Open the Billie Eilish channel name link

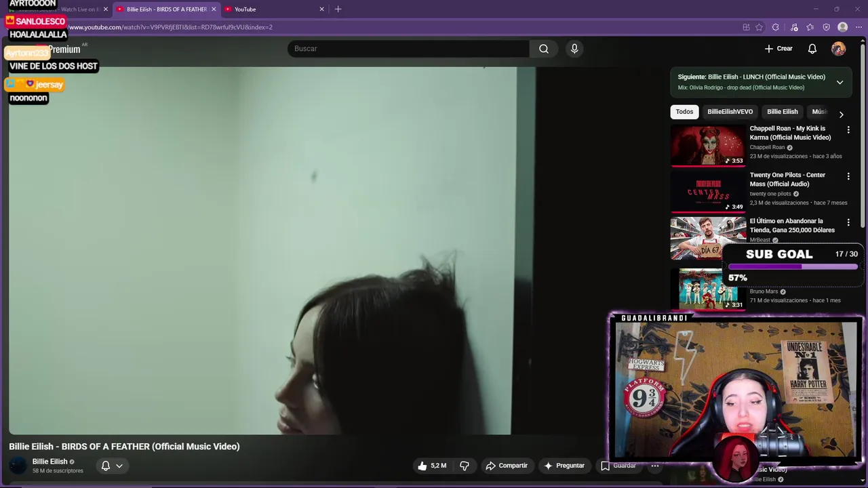click(50, 462)
